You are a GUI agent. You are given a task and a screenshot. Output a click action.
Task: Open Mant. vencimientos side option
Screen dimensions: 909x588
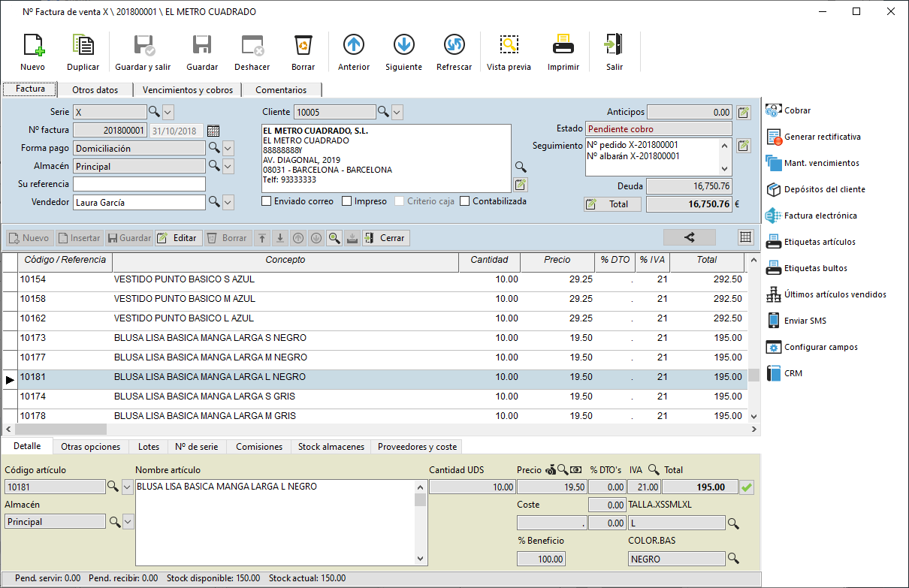(x=813, y=163)
